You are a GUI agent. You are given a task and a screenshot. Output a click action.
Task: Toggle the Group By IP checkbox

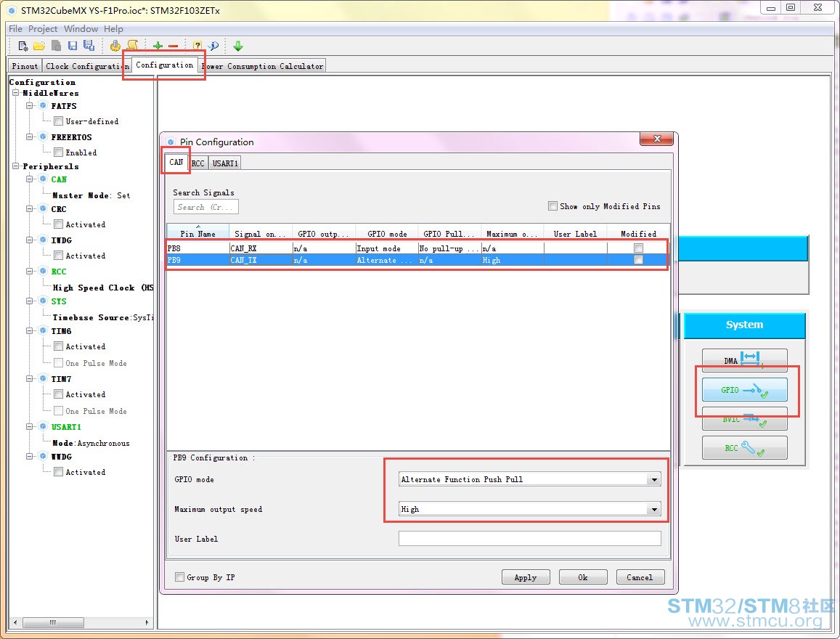point(180,577)
